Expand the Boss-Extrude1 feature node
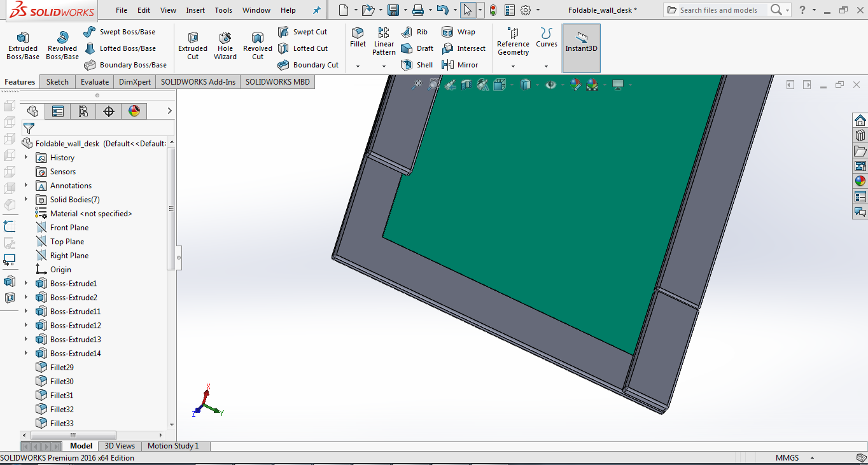This screenshot has width=868, height=465. 26,283
